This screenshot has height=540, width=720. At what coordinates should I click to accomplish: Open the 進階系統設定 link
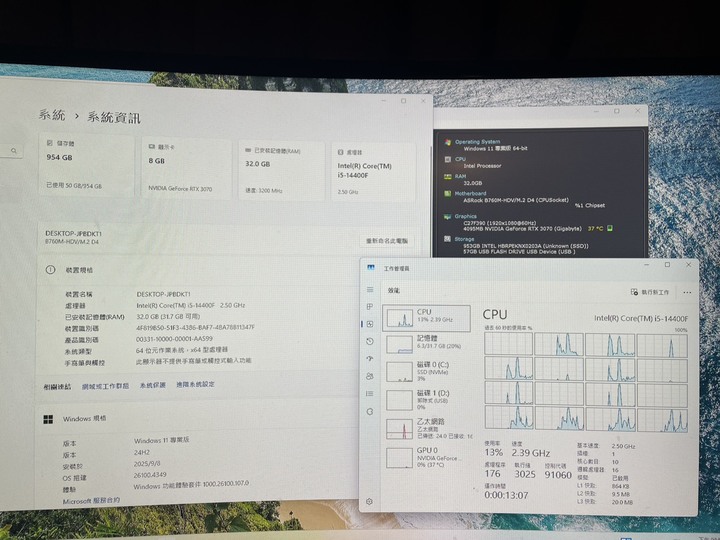195,384
